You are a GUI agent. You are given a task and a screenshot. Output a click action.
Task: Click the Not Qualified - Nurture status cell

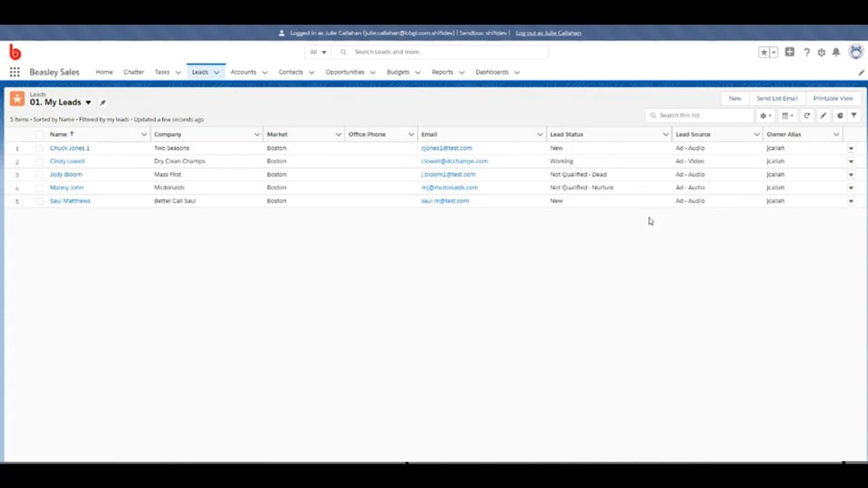pyautogui.click(x=582, y=188)
